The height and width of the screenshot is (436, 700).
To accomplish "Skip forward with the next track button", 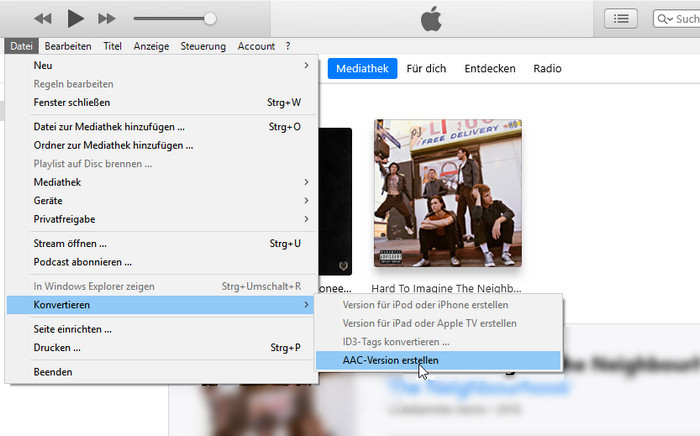I will point(107,19).
